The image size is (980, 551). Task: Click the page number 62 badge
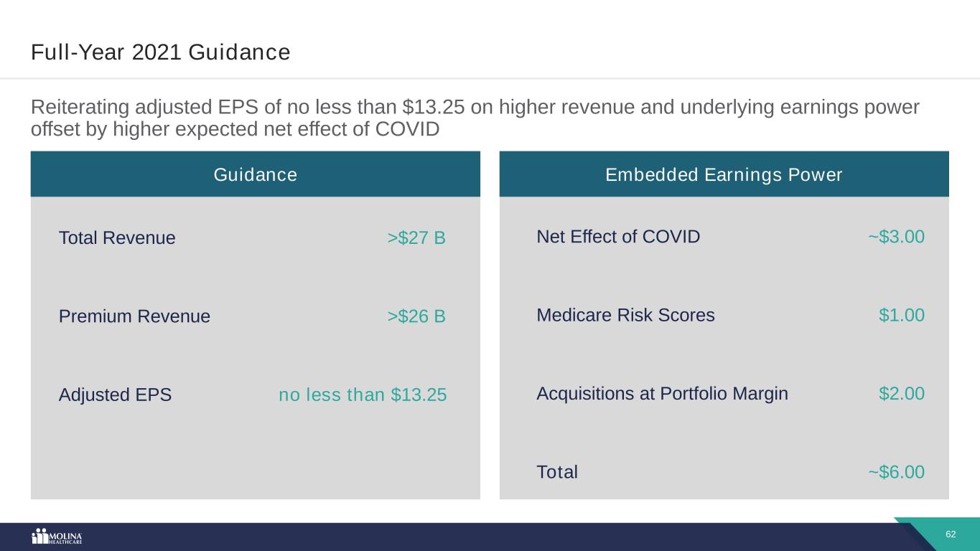(951, 534)
